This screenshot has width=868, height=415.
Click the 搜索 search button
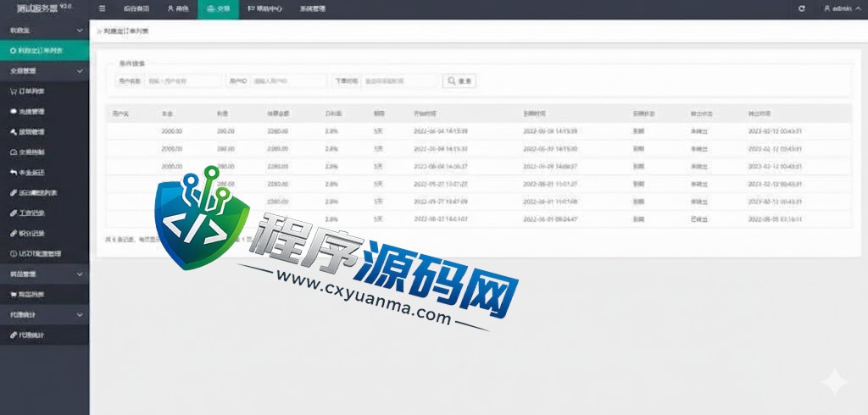coord(459,80)
